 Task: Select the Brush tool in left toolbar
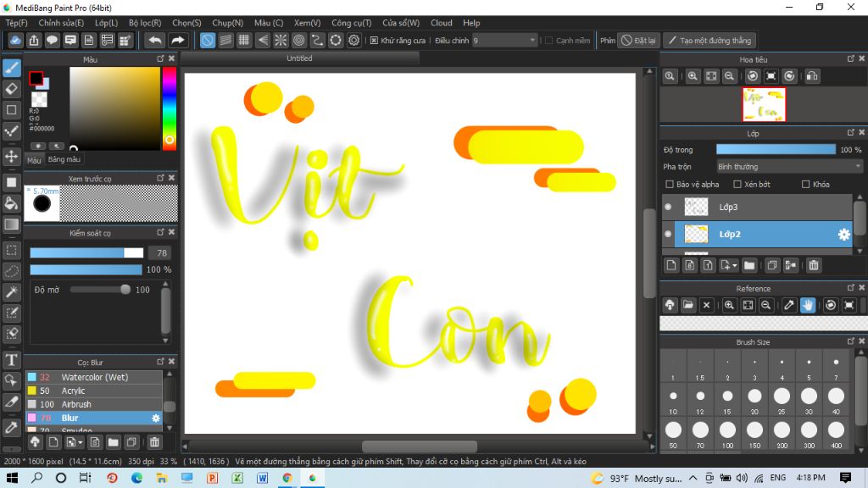tap(12, 68)
